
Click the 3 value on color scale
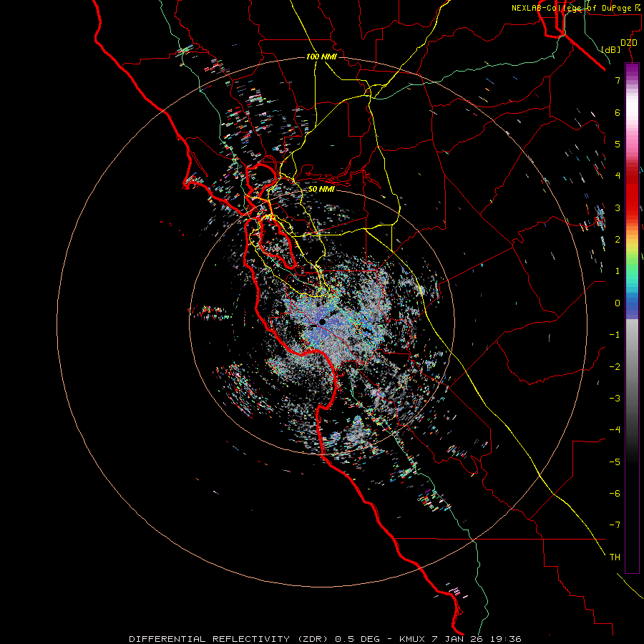pyautogui.click(x=618, y=208)
